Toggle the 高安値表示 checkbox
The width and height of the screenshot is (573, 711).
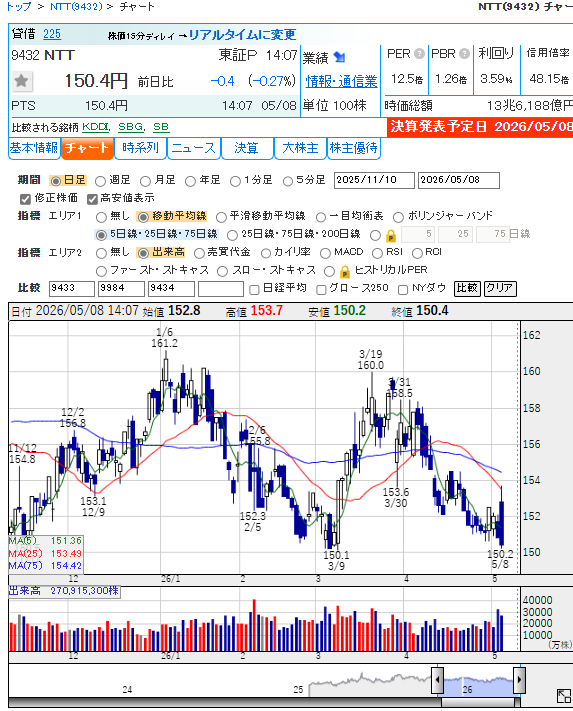point(92,199)
